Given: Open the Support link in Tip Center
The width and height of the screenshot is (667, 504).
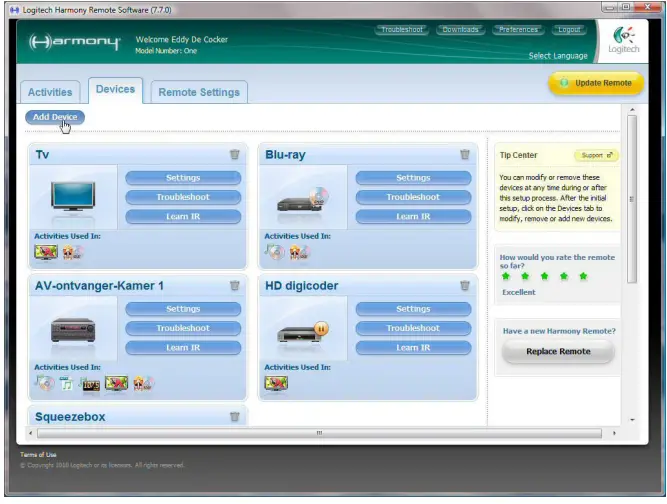Looking at the screenshot, I should pyautogui.click(x=596, y=155).
